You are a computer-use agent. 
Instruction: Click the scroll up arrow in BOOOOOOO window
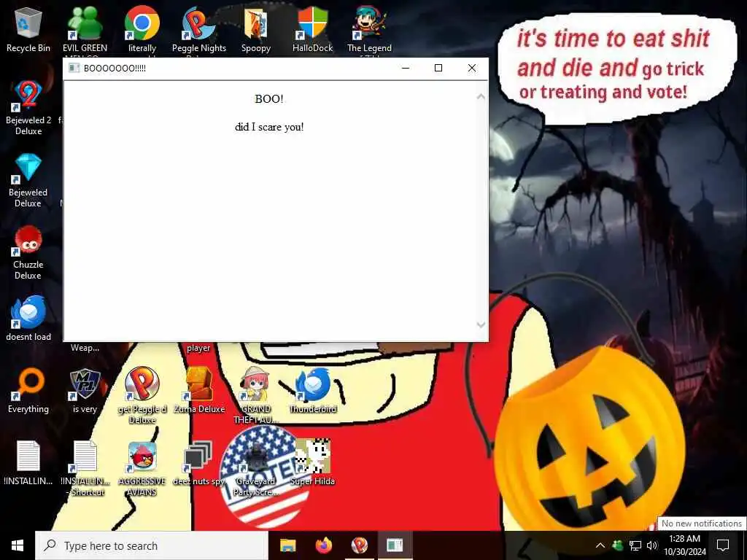point(481,97)
